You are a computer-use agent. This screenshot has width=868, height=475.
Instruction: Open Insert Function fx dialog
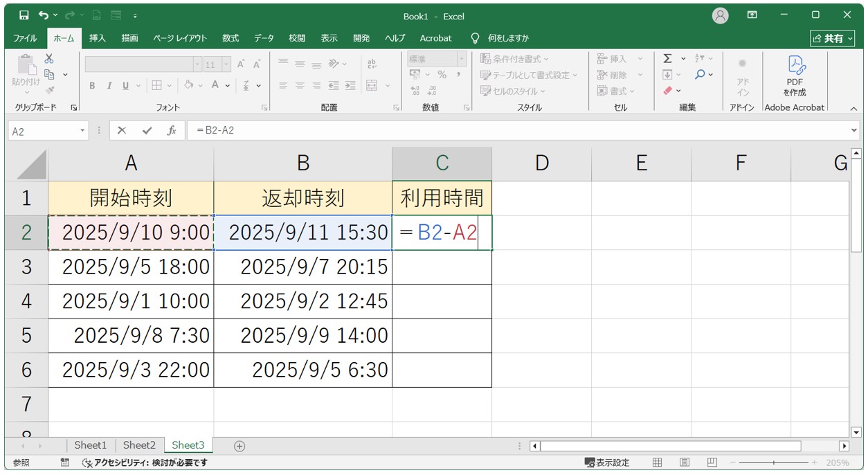pos(172,130)
